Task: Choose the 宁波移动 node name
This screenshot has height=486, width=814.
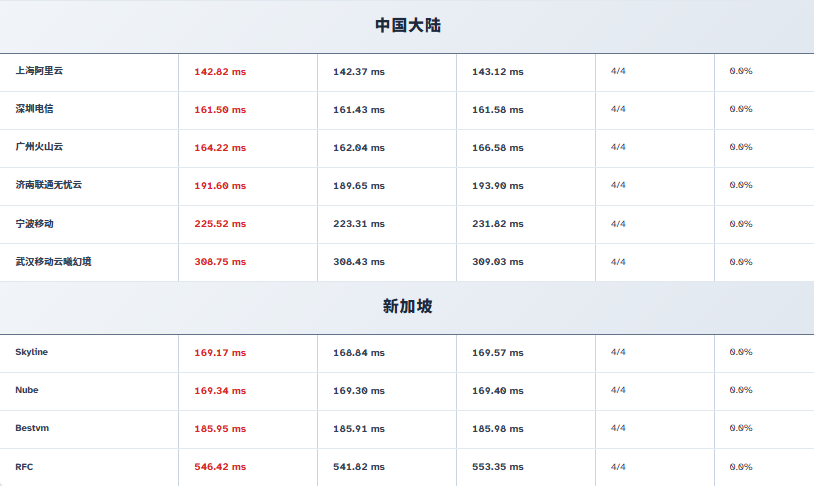Action: 34,223
